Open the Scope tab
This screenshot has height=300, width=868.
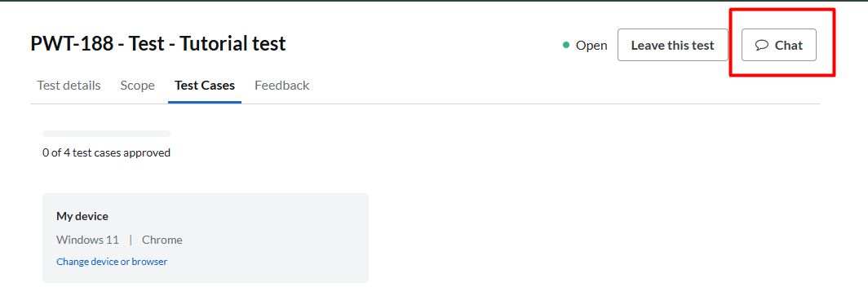pos(137,86)
